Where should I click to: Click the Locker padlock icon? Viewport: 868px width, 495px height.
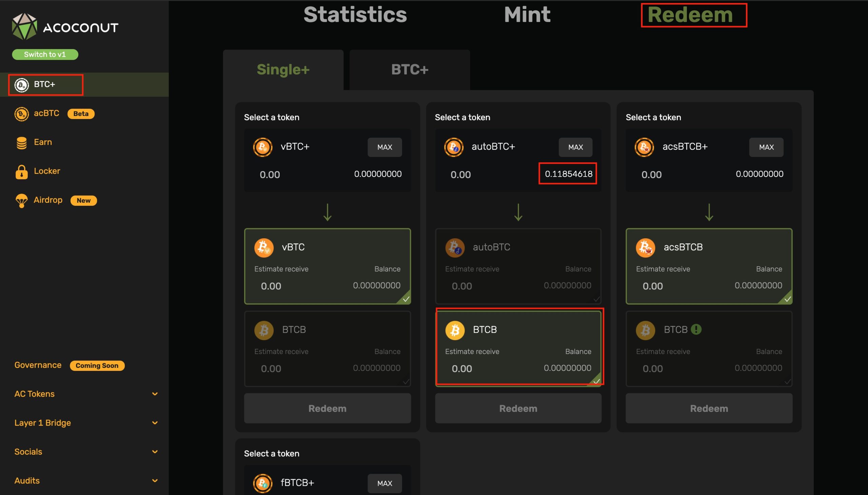click(x=21, y=172)
